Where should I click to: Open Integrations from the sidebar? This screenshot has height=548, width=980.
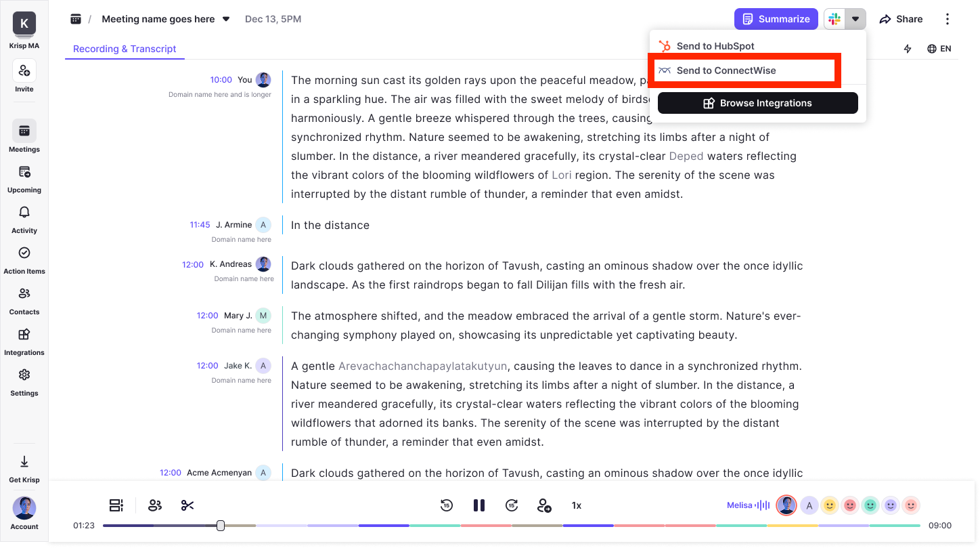pyautogui.click(x=24, y=341)
